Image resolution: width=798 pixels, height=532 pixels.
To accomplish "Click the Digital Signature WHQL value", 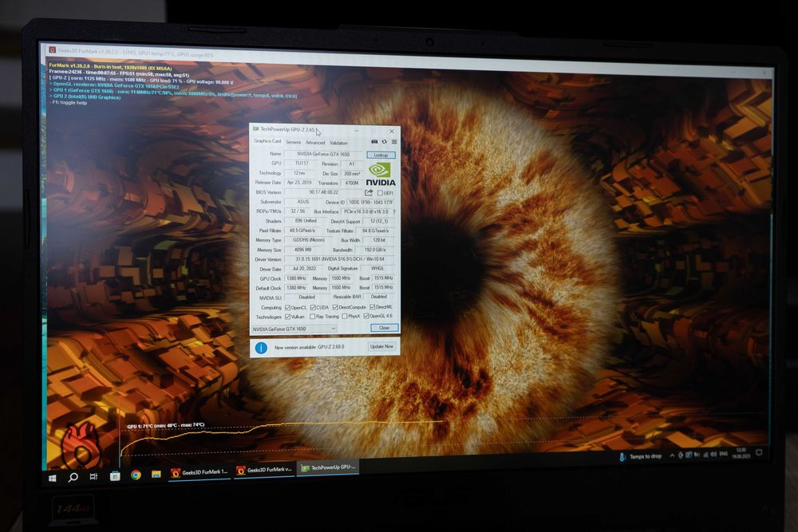I will coord(377,269).
